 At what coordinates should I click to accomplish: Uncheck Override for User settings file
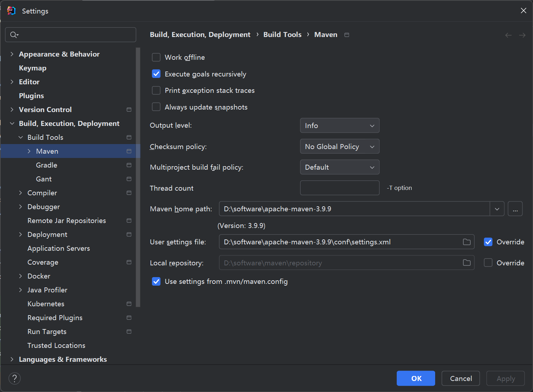[488, 242]
